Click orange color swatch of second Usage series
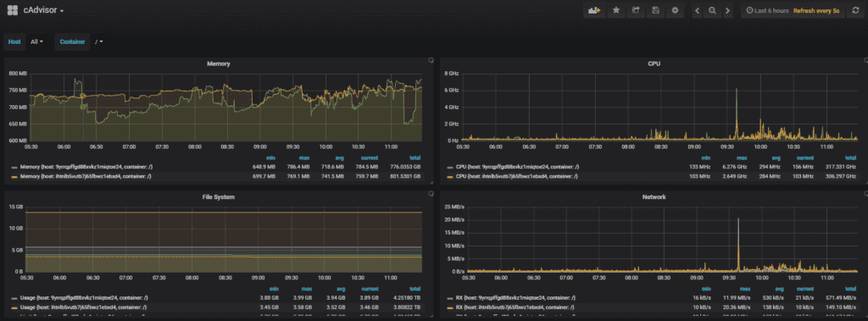 (14, 307)
